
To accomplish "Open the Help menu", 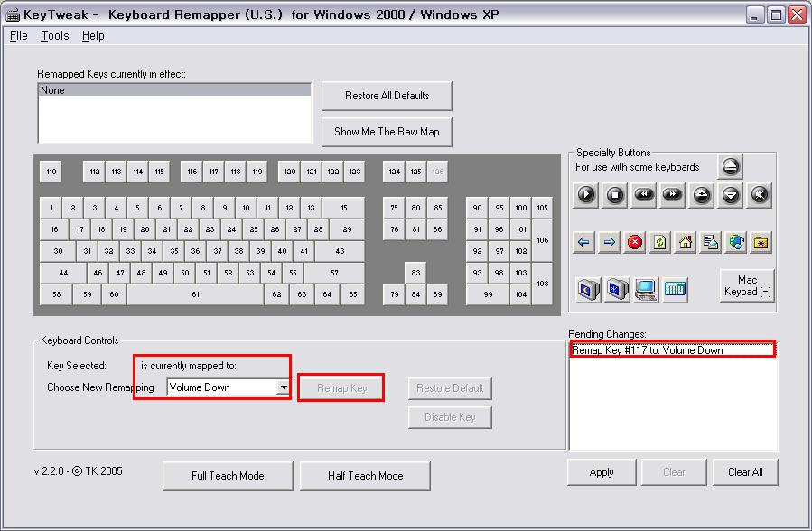I will click(93, 36).
